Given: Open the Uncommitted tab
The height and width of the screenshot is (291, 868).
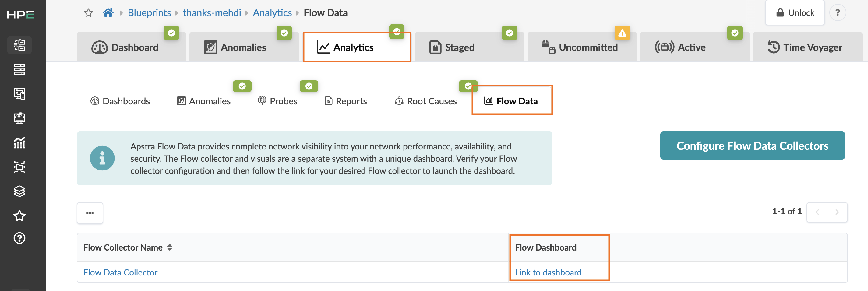Looking at the screenshot, I should (x=582, y=47).
